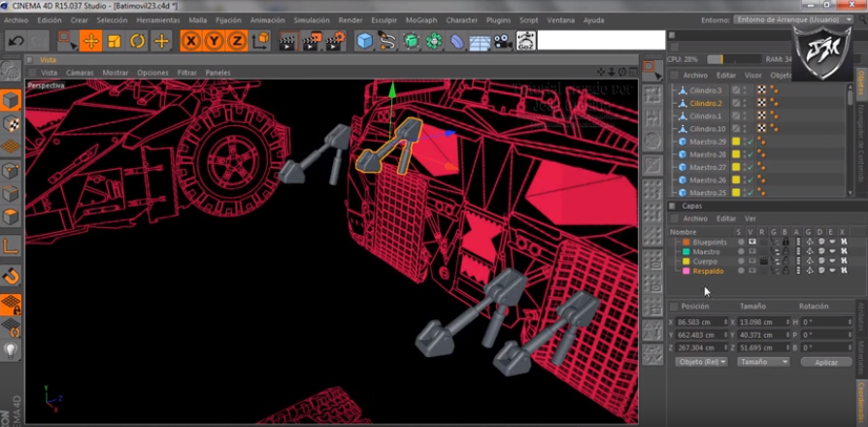Image resolution: width=868 pixels, height=427 pixels.
Task: Add a Cube primitive object
Action: tap(364, 41)
